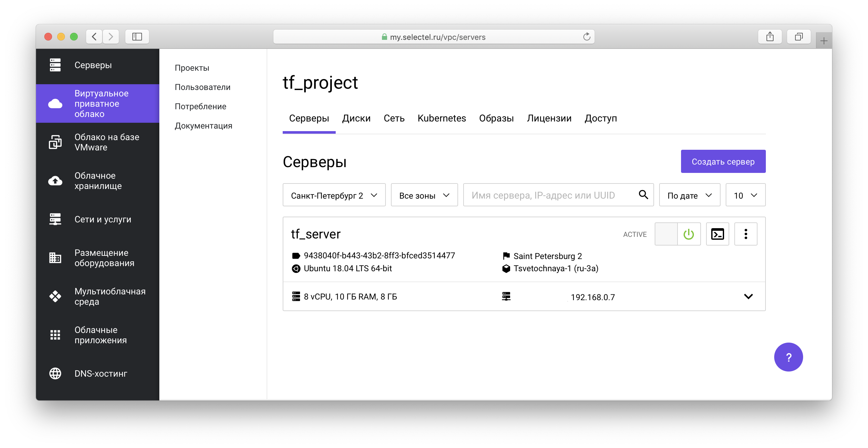The height and width of the screenshot is (448, 868).
Task: Click the Создать сервер button
Action: pyautogui.click(x=723, y=162)
